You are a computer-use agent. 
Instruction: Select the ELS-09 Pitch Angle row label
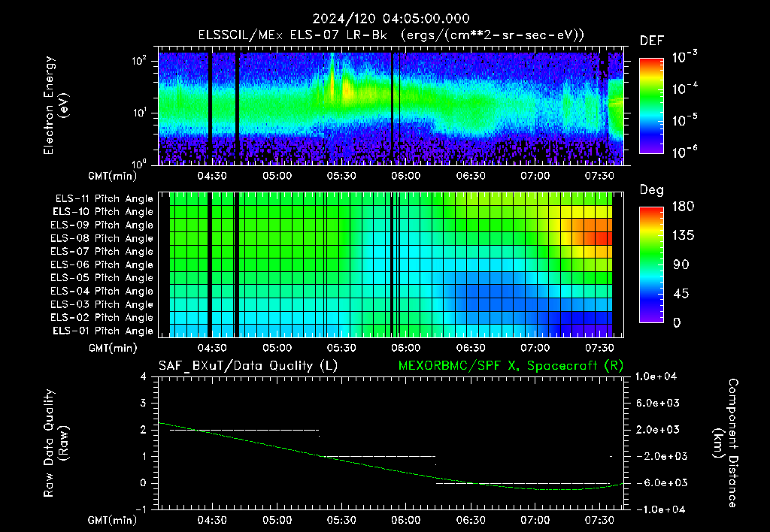(102, 225)
